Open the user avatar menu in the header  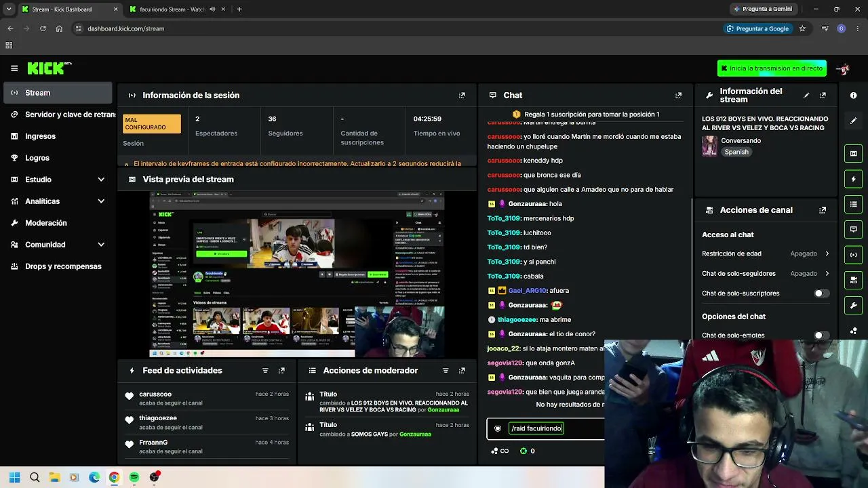(x=843, y=68)
